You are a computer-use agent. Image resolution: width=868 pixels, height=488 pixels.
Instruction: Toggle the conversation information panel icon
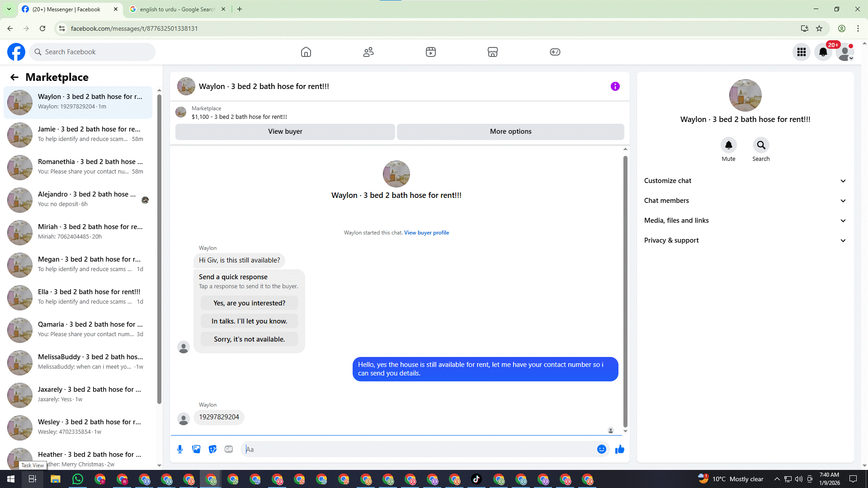pyautogui.click(x=615, y=86)
